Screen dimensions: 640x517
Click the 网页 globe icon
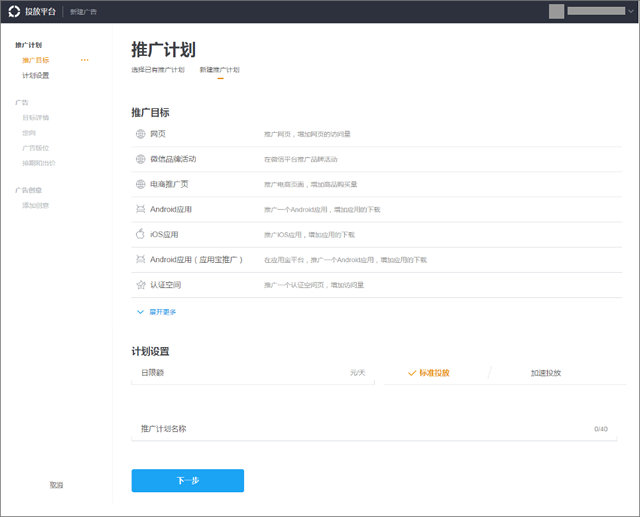coord(140,133)
